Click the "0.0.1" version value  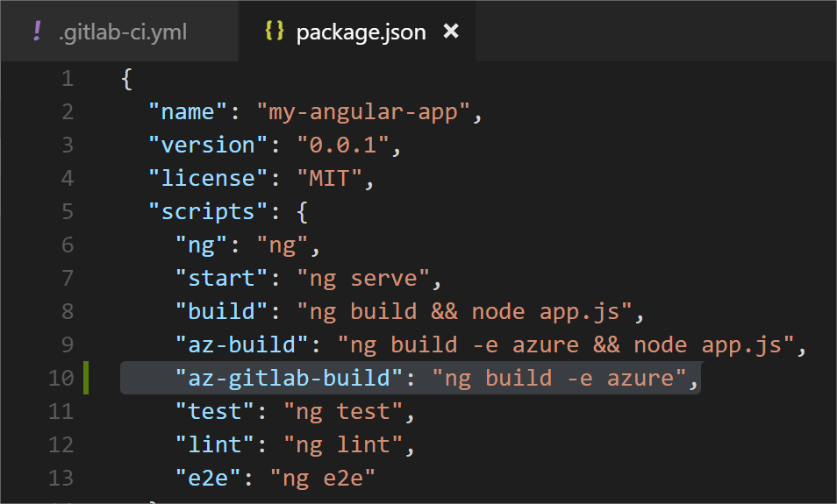(x=343, y=146)
